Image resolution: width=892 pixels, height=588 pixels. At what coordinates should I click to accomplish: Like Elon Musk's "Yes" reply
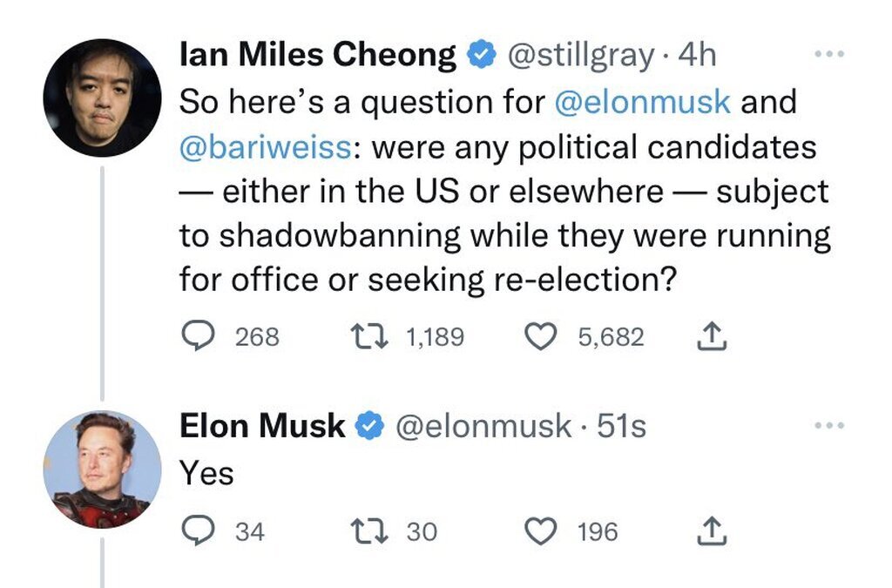(541, 531)
